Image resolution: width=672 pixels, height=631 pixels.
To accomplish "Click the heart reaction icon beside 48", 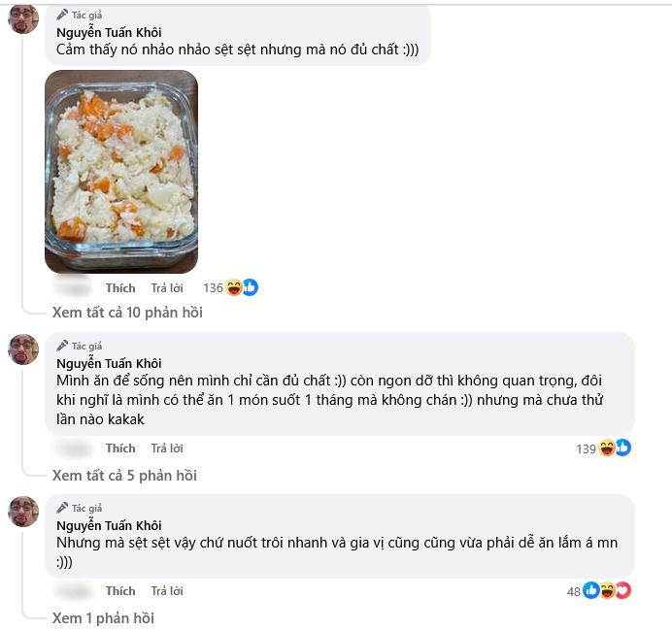I will (x=624, y=591).
